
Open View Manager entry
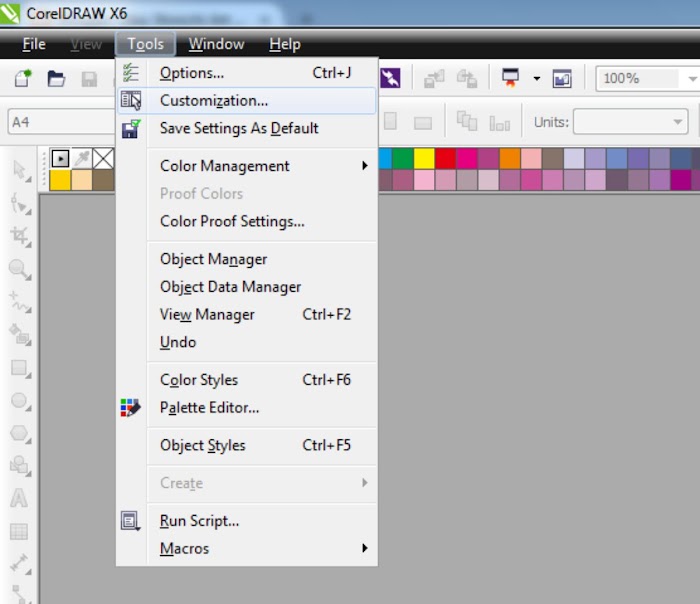(x=246, y=314)
